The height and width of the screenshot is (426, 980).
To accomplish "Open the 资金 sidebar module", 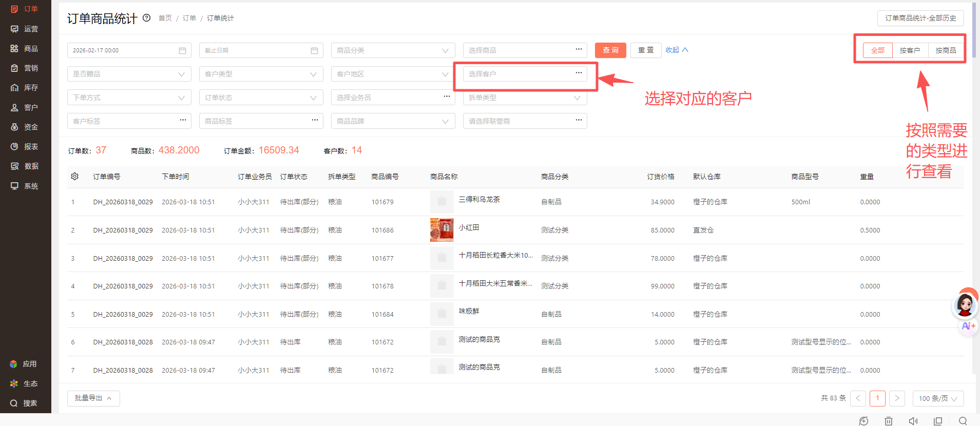I will [25, 127].
